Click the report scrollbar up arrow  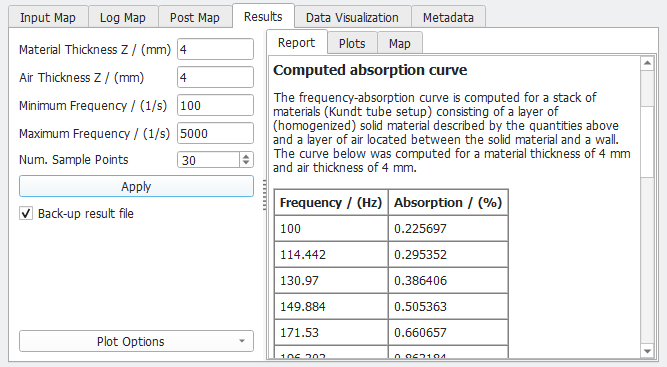point(647,63)
